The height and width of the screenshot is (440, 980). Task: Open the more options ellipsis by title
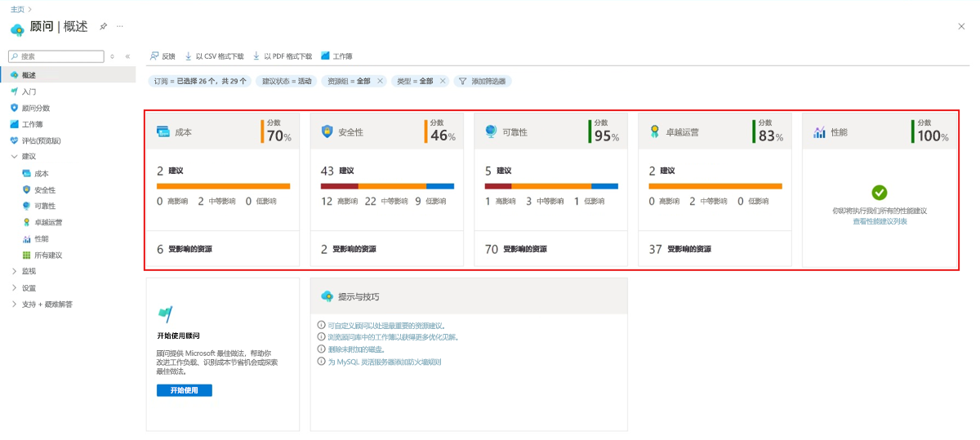click(120, 26)
